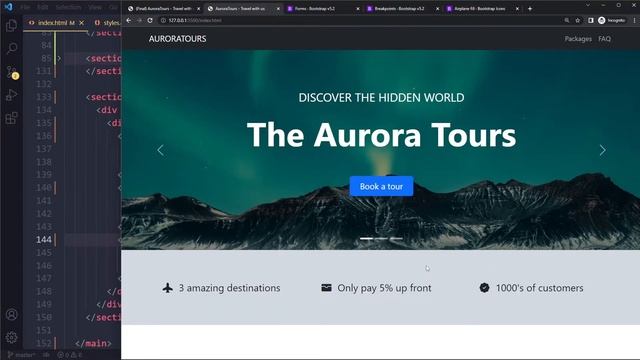This screenshot has height=360, width=640.
Task: Open the Source Control panel
Action: click(11, 72)
